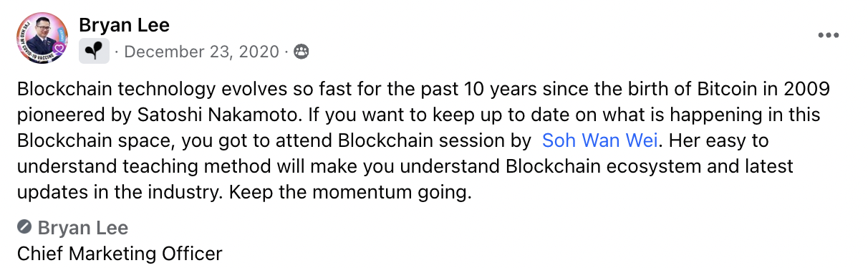Click the group audience icon after the date
The image size is (868, 268).
coord(302,52)
